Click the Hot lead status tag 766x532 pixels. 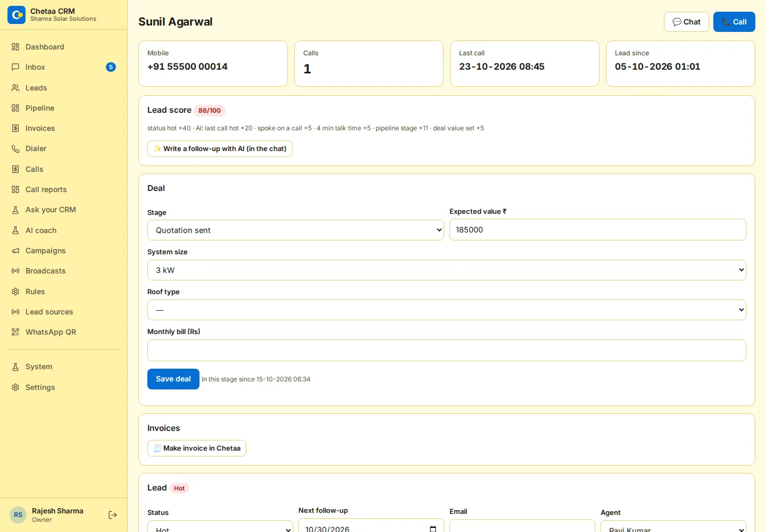point(179,488)
